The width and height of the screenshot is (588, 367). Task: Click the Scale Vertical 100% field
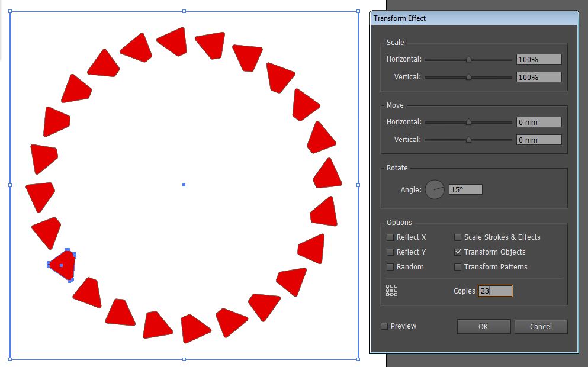[539, 77]
